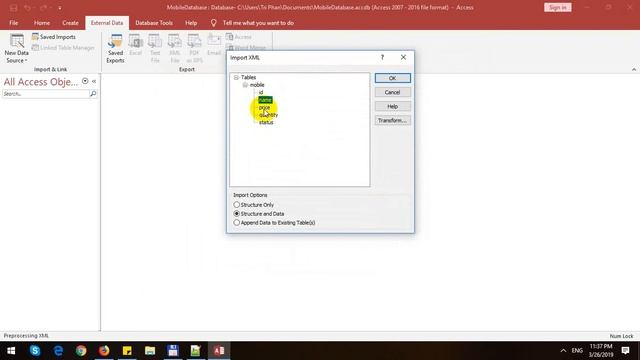Select the status field in tree
The image size is (640, 360).
[x=266, y=122]
